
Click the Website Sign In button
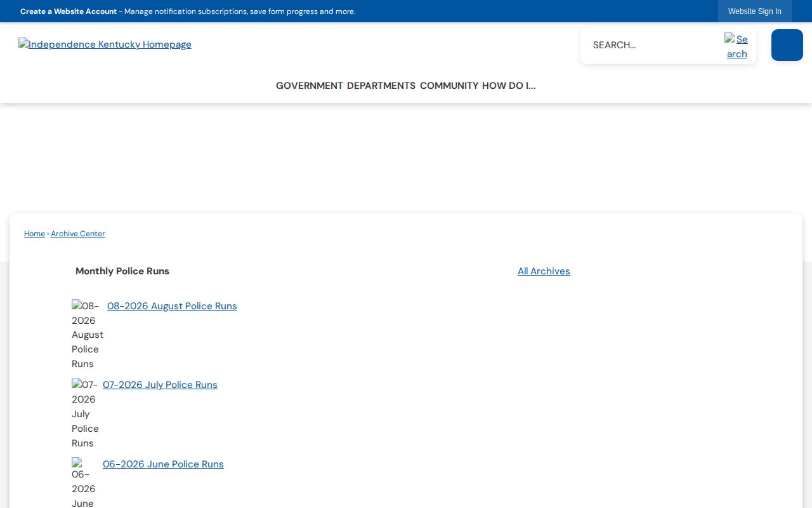tap(755, 11)
